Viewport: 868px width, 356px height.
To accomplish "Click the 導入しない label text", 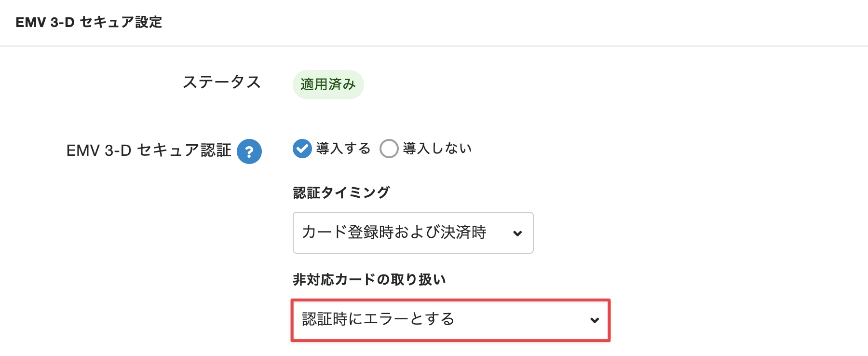I will (x=437, y=148).
